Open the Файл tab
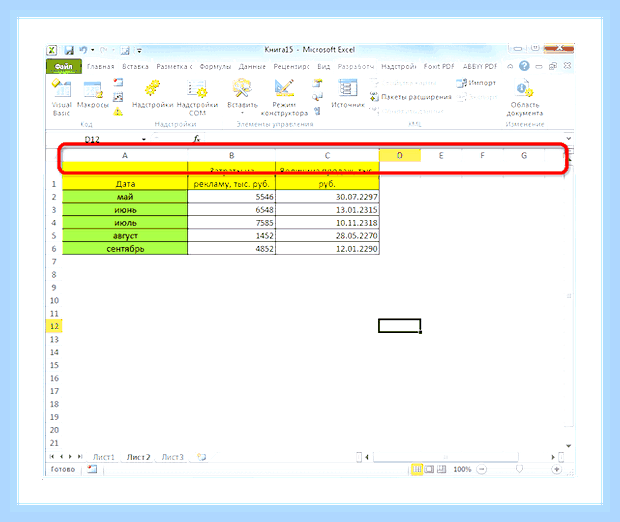The width and height of the screenshot is (620, 522). tap(64, 66)
